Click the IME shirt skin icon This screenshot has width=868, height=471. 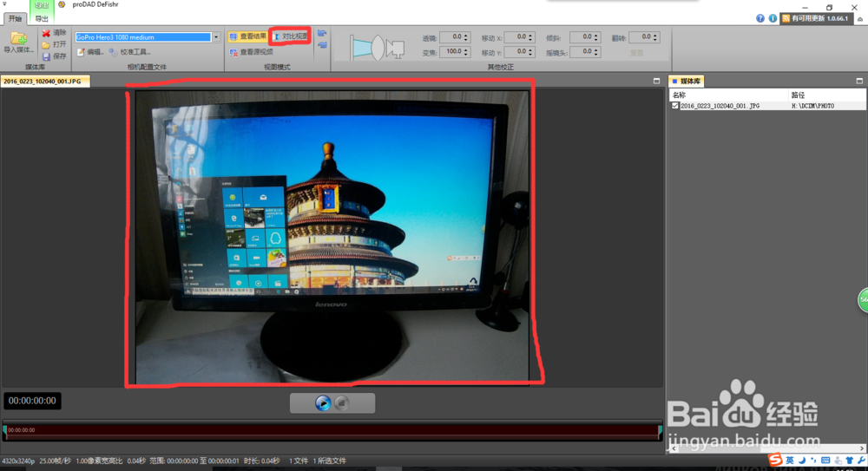[850, 461]
